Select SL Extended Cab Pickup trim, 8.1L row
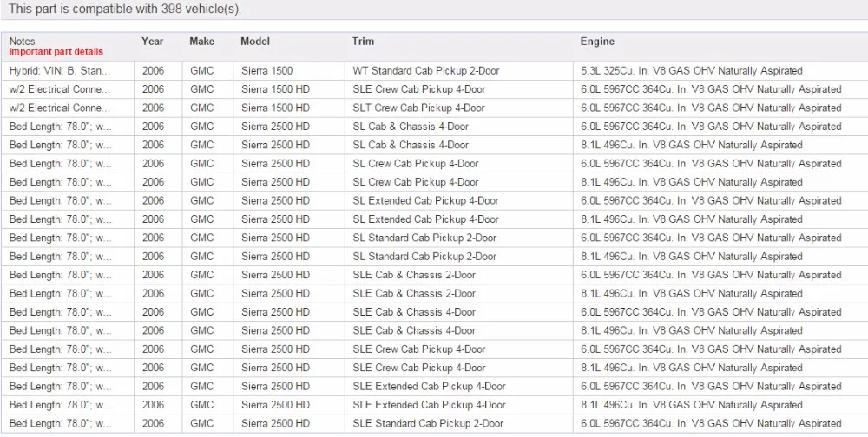 tap(425, 219)
